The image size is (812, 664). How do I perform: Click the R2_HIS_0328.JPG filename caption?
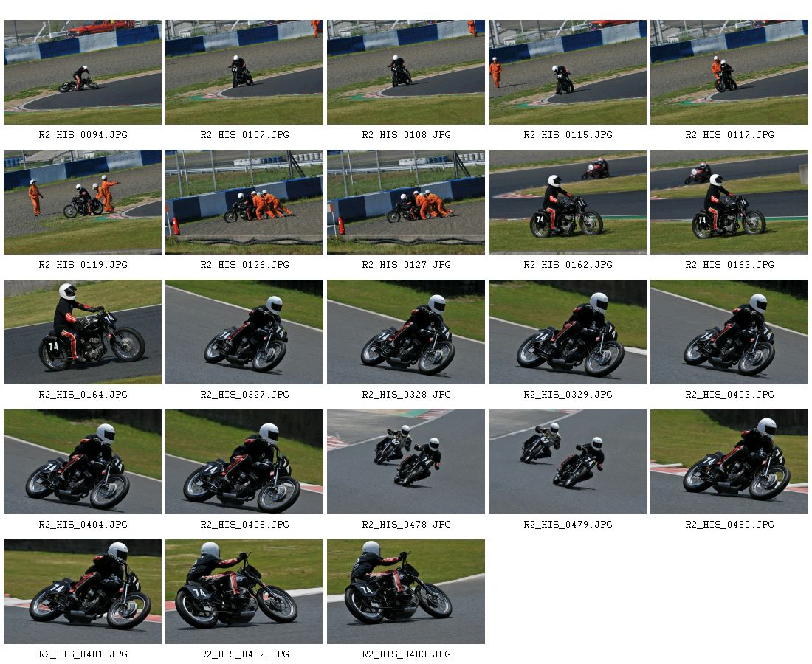pos(406,395)
